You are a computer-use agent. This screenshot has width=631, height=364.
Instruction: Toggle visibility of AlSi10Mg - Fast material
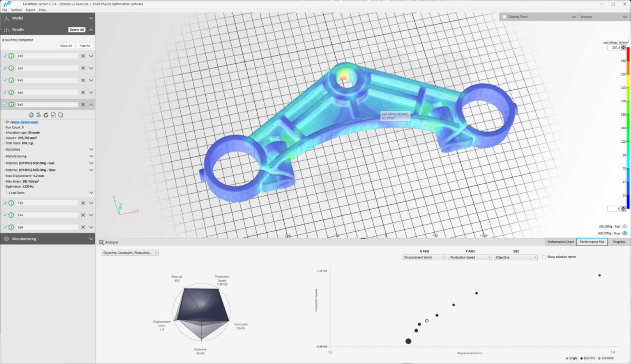click(x=625, y=226)
